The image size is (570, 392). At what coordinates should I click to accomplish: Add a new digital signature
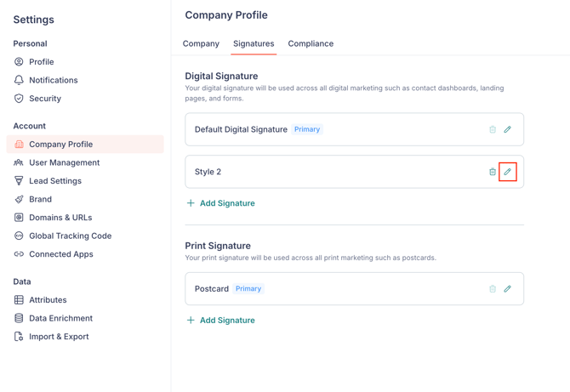click(220, 203)
